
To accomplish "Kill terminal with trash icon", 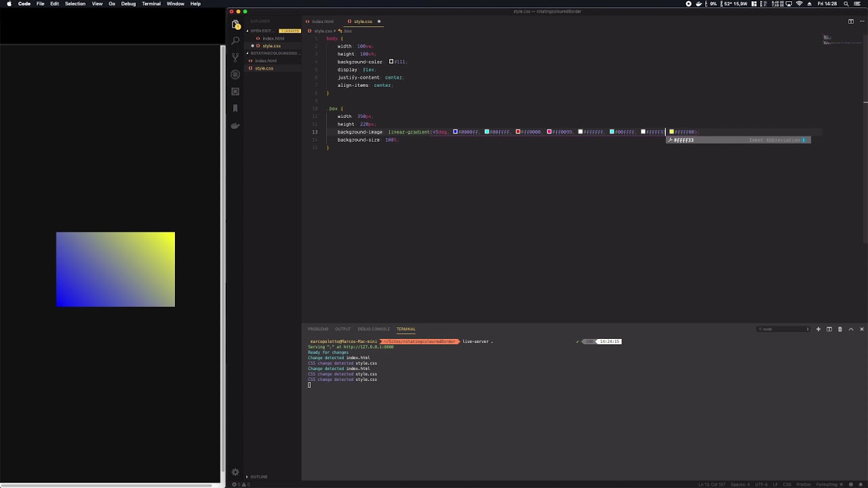I will [840, 329].
